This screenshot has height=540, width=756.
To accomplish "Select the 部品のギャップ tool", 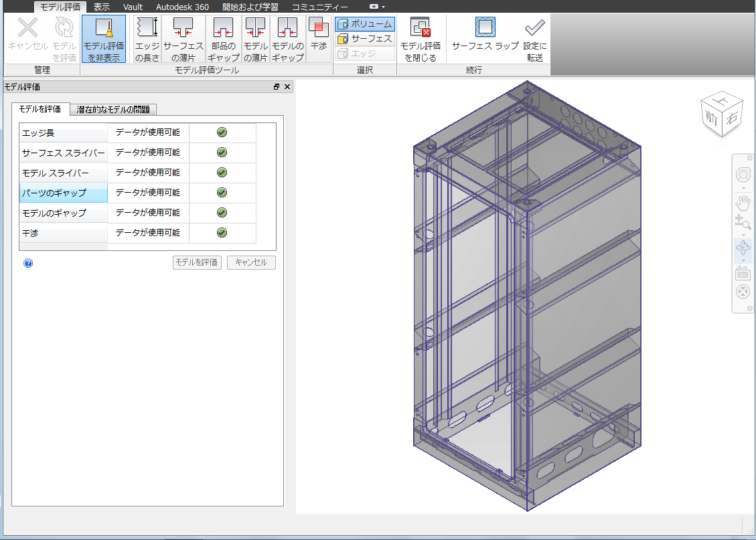I will tap(223, 39).
